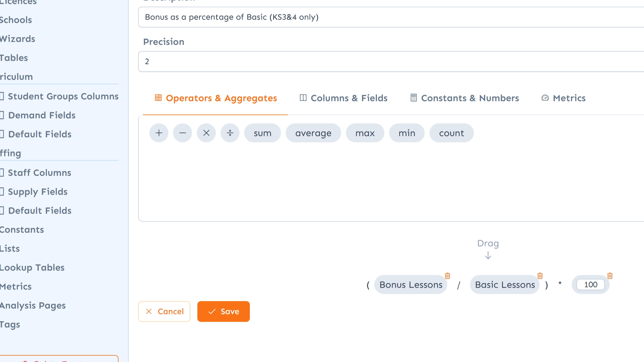Select the addition operator

coord(159,133)
